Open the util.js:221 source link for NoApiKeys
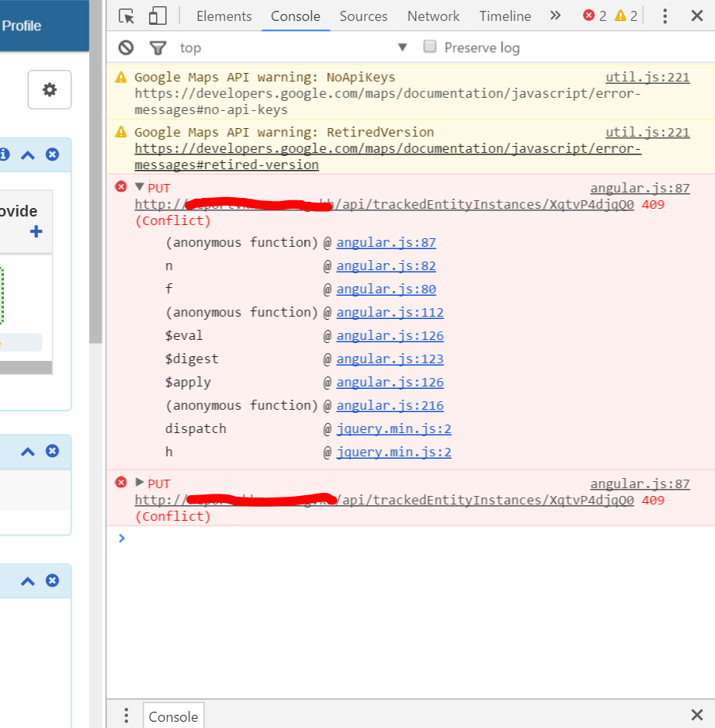715x728 pixels. coord(647,77)
